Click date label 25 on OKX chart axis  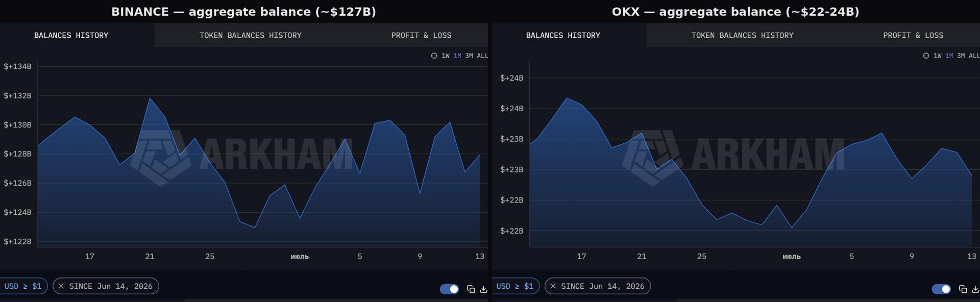[x=702, y=257]
